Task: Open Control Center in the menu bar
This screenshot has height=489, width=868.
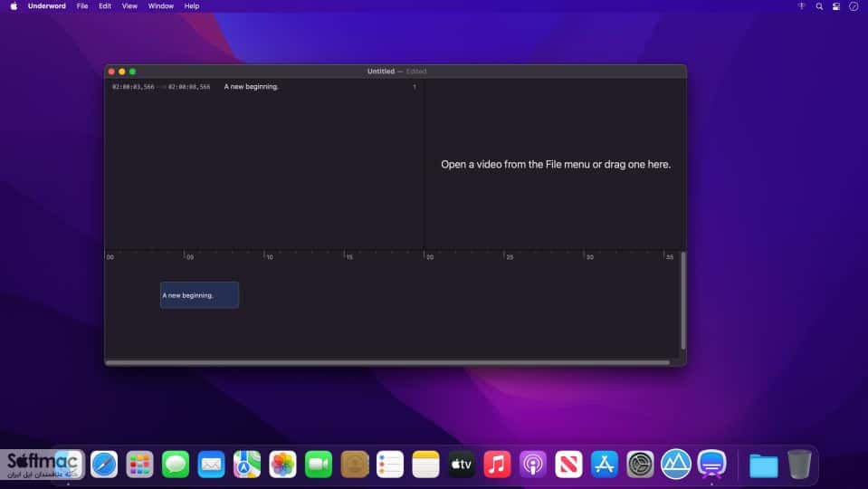Action: [x=836, y=6]
